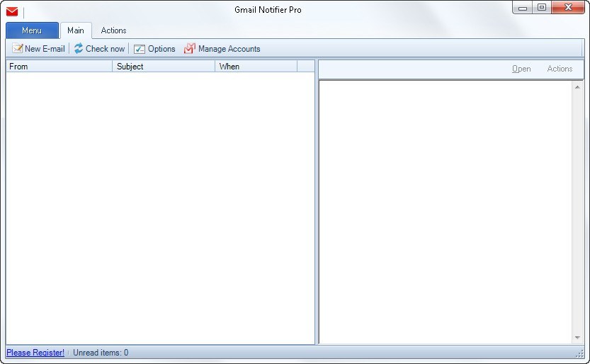
Task: Sort messages by the From column
Action: point(59,66)
